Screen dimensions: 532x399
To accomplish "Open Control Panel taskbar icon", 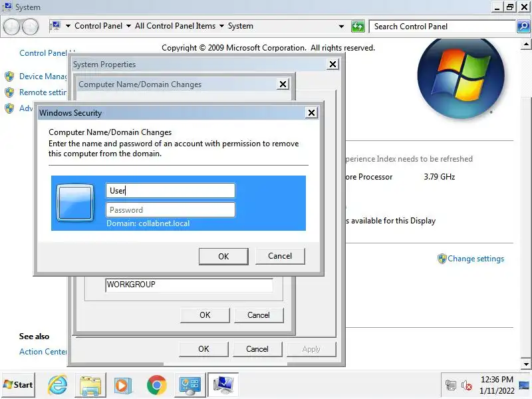I will click(190, 385).
